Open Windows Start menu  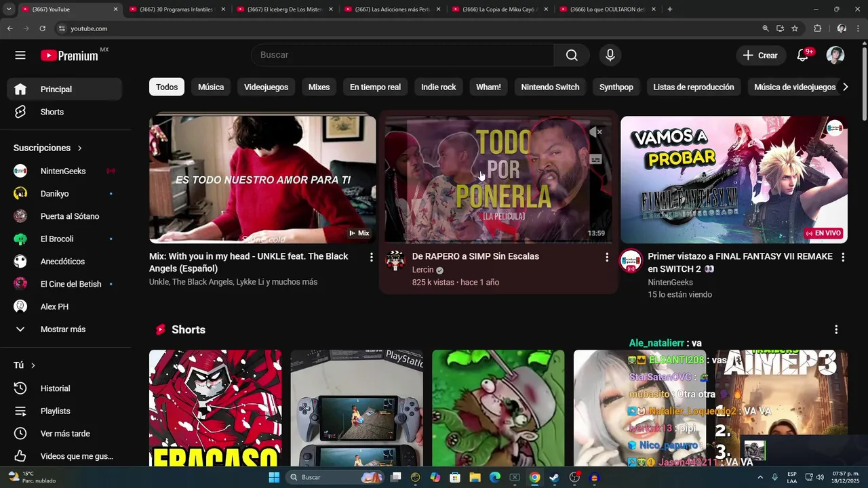(274, 477)
